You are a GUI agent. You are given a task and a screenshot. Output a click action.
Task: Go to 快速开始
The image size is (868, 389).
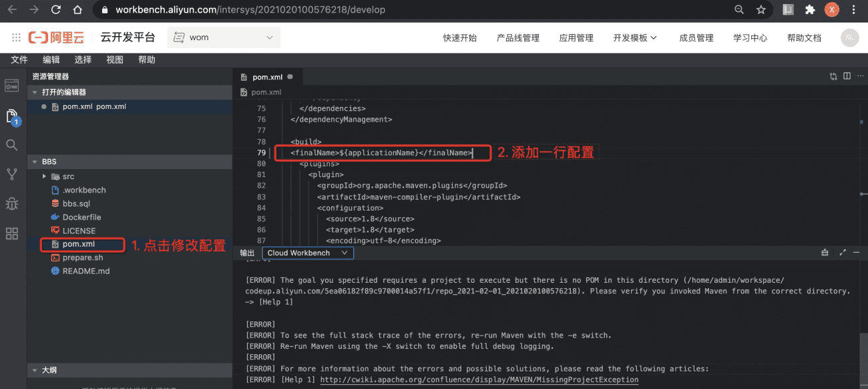(460, 37)
